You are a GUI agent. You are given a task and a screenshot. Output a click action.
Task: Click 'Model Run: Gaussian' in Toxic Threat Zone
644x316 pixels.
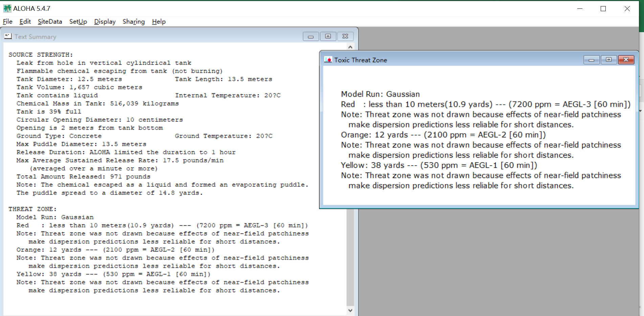pos(380,94)
